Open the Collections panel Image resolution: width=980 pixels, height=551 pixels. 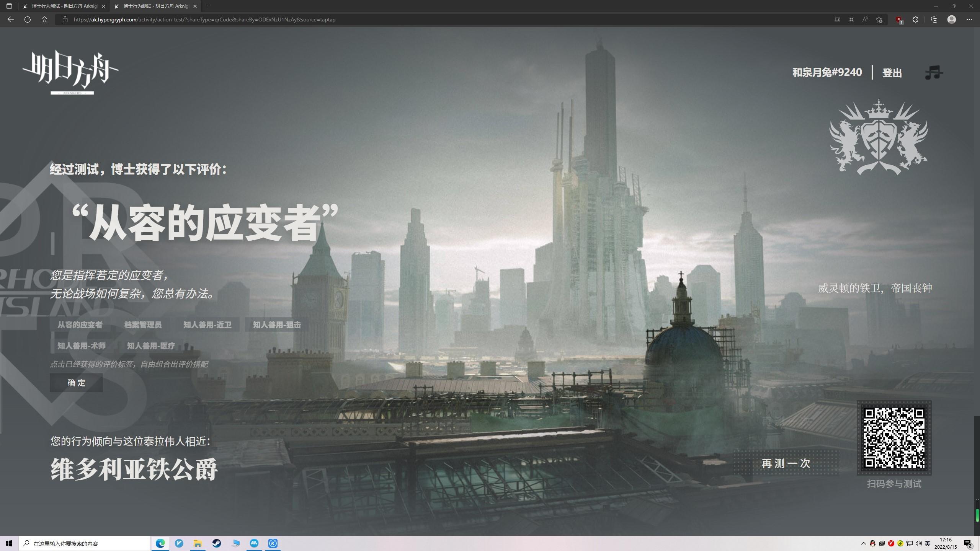pyautogui.click(x=934, y=20)
